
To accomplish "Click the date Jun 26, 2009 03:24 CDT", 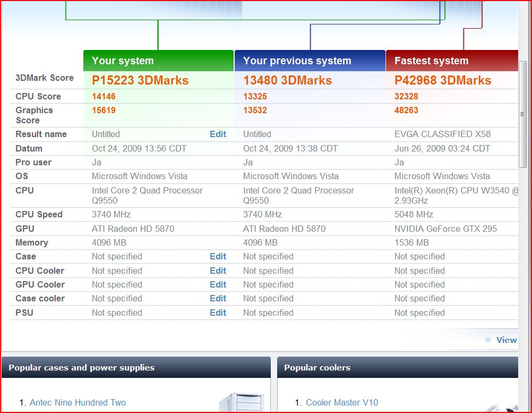I will pyautogui.click(x=442, y=148).
